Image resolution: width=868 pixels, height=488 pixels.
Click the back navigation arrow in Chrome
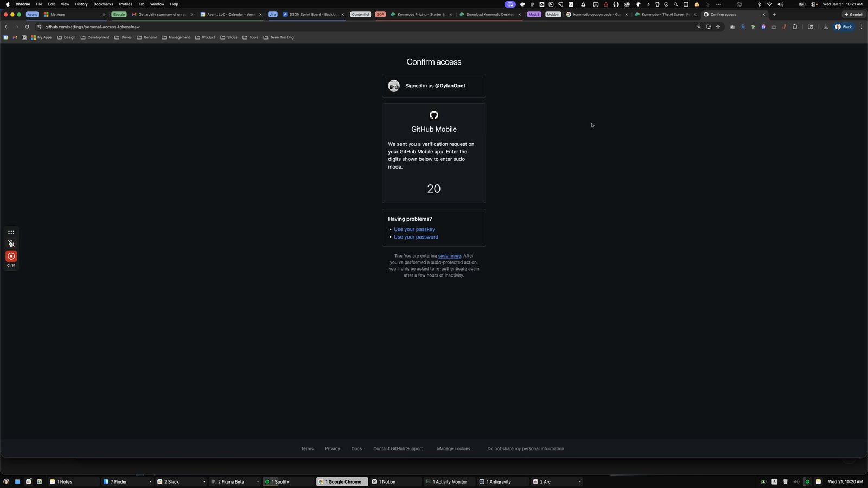point(7,27)
